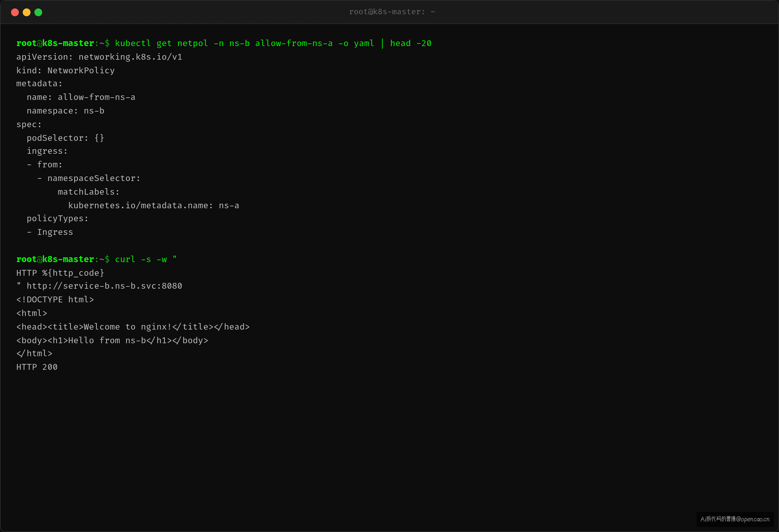The width and height of the screenshot is (779, 532).
Task: Click the spec: line
Action: point(29,124)
